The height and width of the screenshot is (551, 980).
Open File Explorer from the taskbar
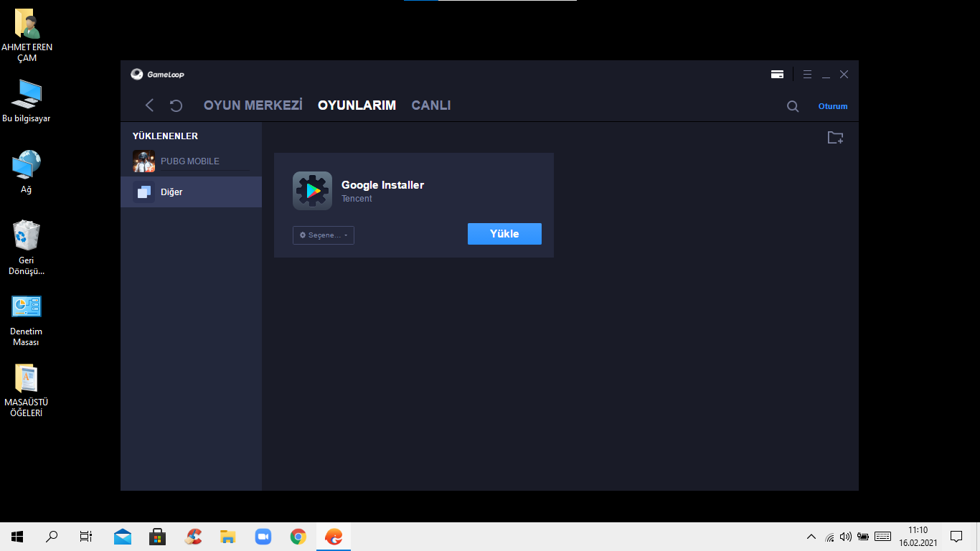(228, 537)
